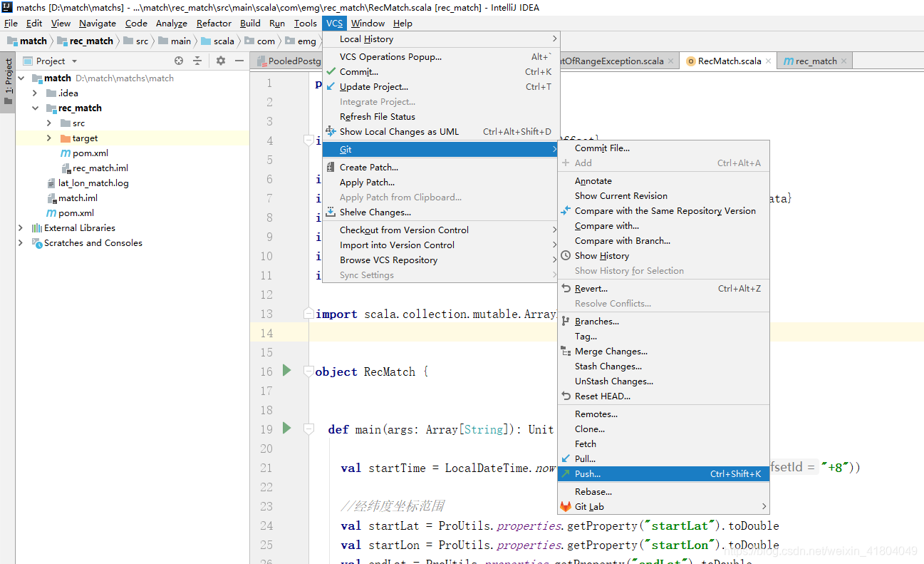Collapse the rec_match module node
Screen dimensions: 924x564
coord(35,108)
